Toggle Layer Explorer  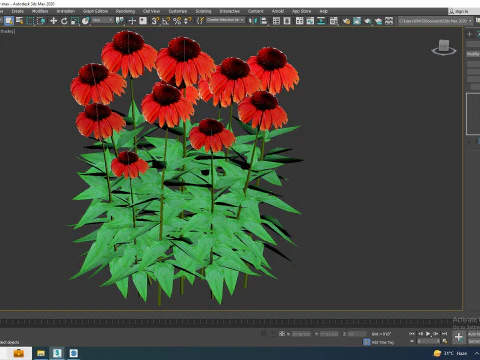[x=287, y=21]
